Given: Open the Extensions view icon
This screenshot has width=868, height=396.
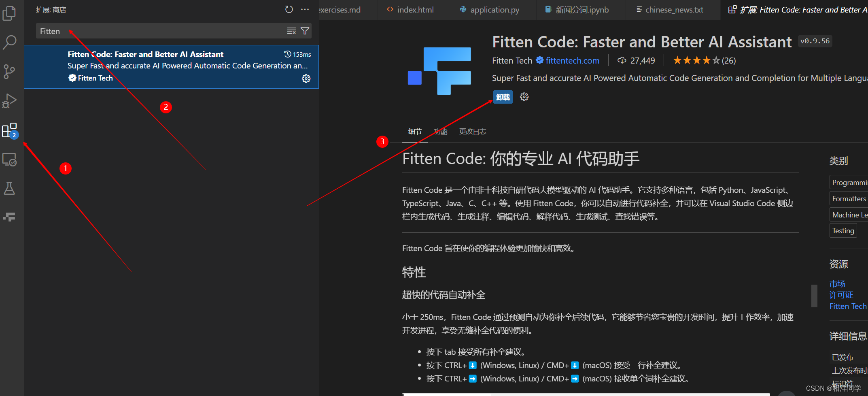Looking at the screenshot, I should (9, 130).
